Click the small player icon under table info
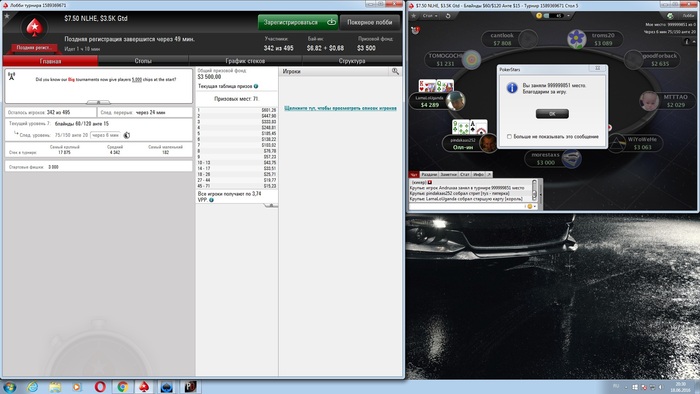This screenshot has width=700, height=394. (687, 41)
